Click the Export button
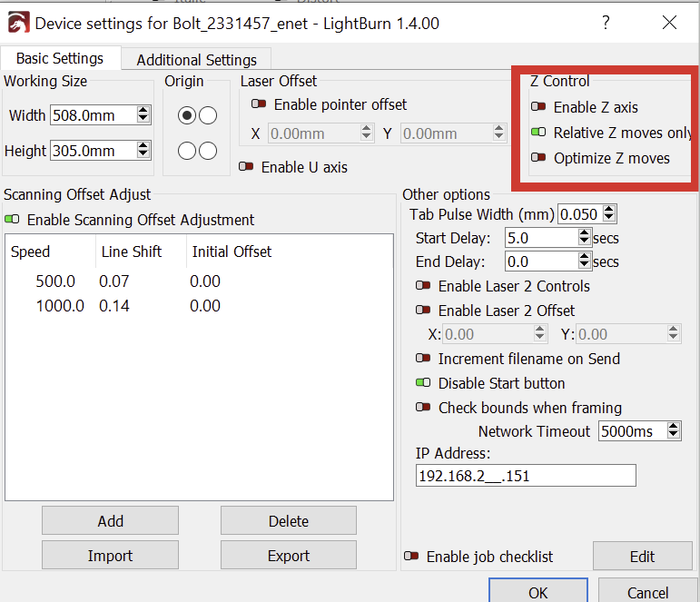The width and height of the screenshot is (700, 602). (x=289, y=555)
